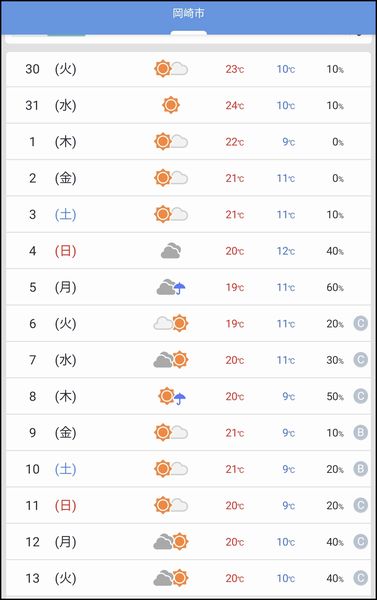377x600 pixels.
Task: Click the sunny icon for day 31
Action: pyautogui.click(x=171, y=105)
